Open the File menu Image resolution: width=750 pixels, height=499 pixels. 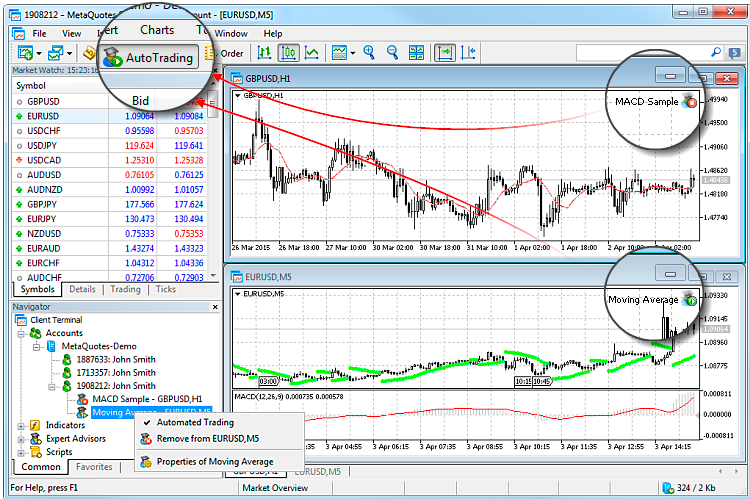pyautogui.click(x=40, y=33)
